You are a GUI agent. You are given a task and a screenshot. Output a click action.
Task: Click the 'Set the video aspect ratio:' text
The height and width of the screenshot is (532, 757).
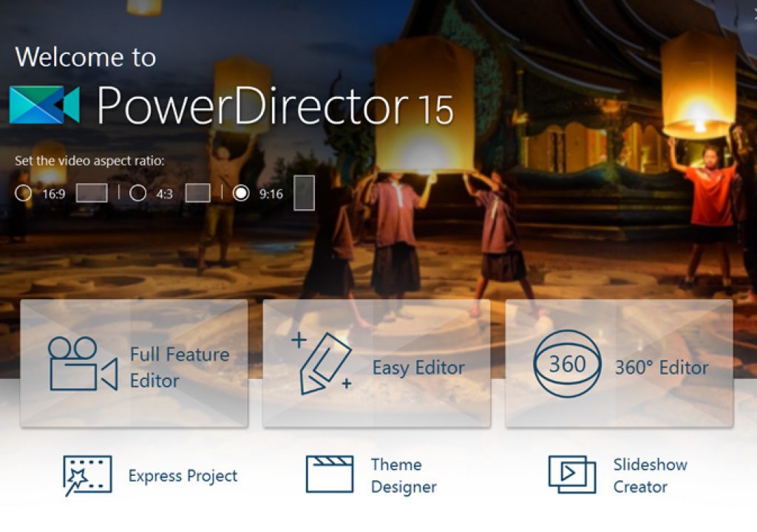[x=89, y=161]
